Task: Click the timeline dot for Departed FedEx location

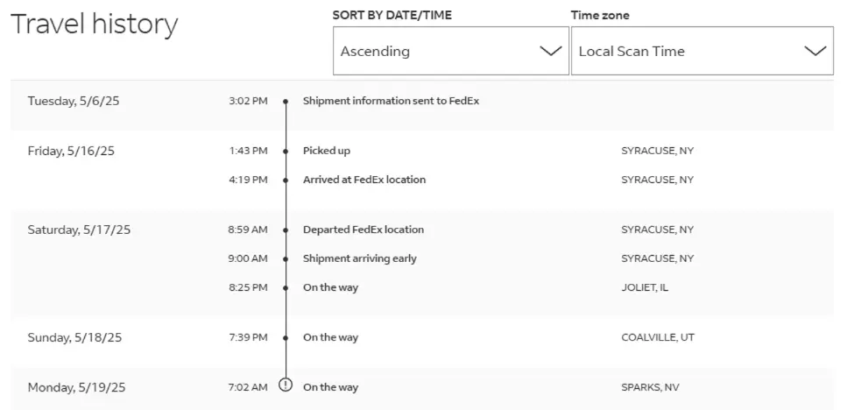Action: [x=286, y=230]
